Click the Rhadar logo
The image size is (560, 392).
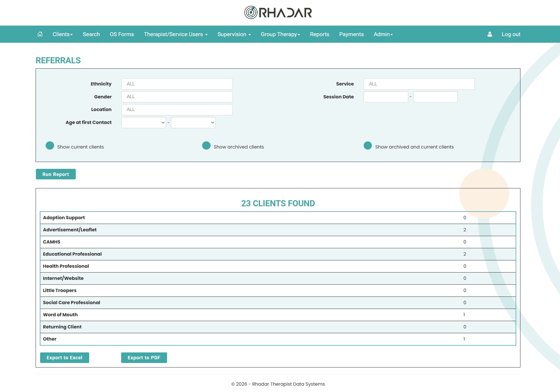(x=278, y=12)
